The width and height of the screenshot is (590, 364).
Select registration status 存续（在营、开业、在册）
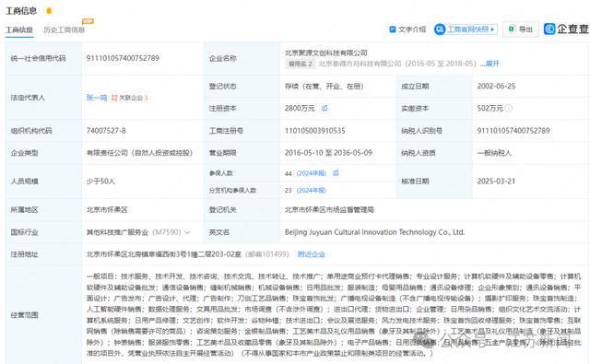[x=324, y=87]
